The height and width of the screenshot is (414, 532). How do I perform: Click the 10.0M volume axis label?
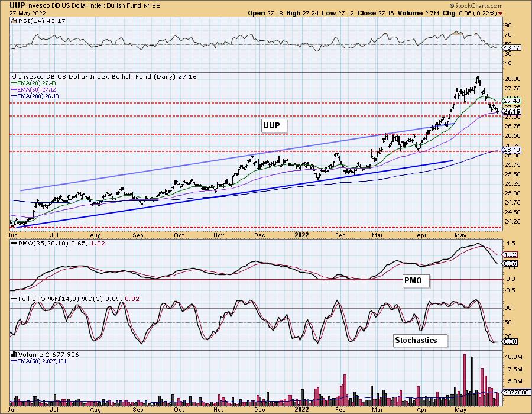point(514,357)
